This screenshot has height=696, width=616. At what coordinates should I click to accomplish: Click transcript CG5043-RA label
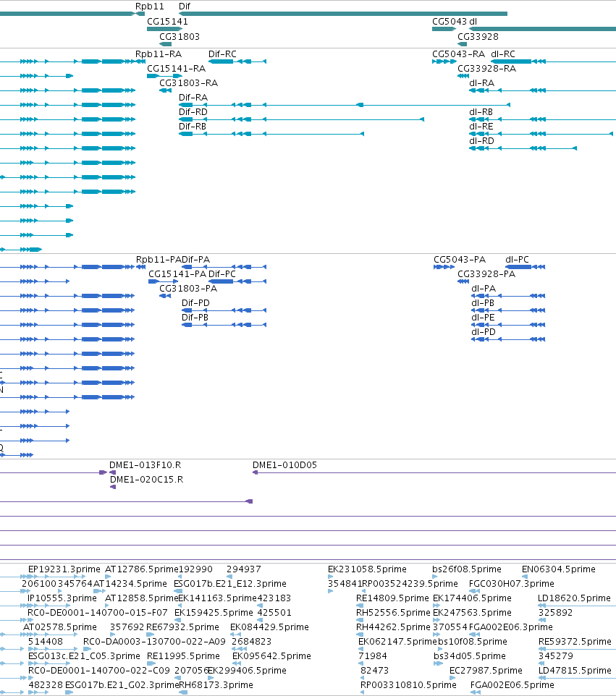tap(459, 54)
